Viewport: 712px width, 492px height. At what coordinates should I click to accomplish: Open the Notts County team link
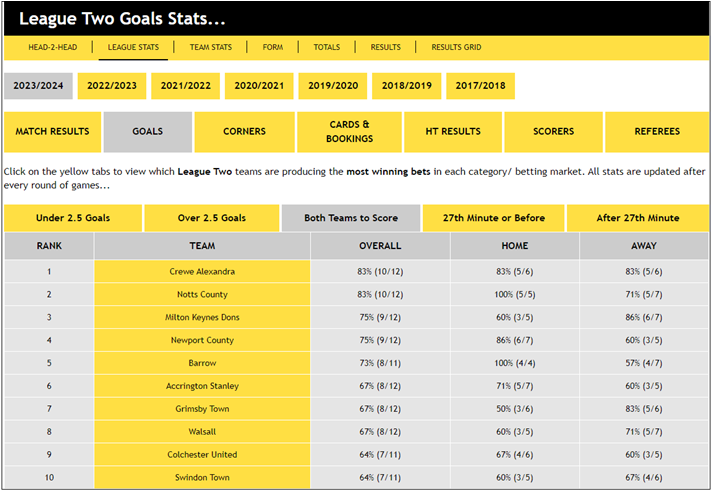click(202, 294)
